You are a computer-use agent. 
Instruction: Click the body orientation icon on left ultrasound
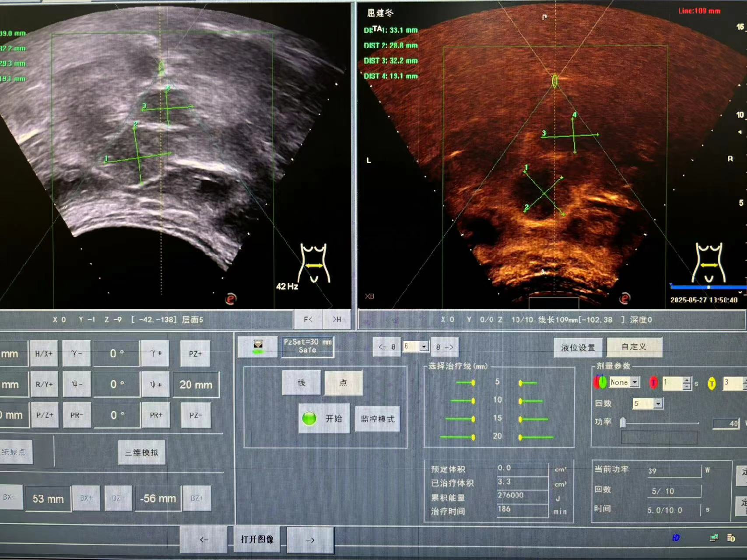coord(314,263)
